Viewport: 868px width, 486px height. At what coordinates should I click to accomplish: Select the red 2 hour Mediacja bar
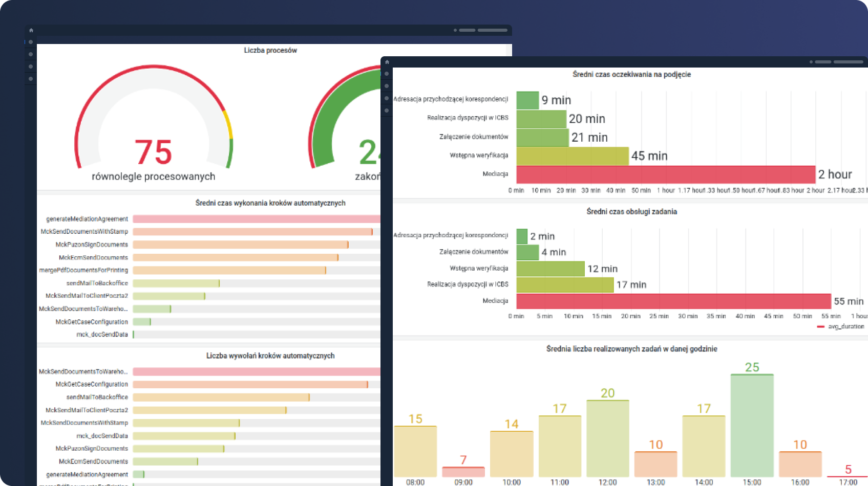[x=666, y=174]
